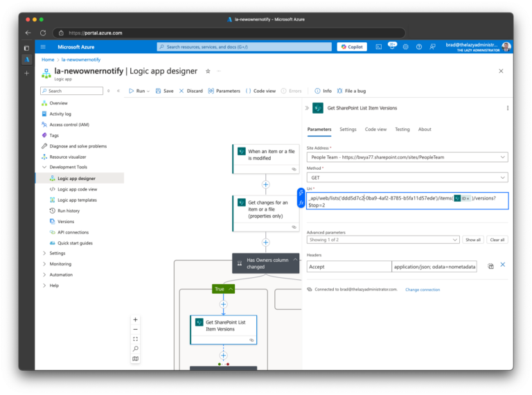Add a step below Get SharePoint List Item Versions
The width and height of the screenshot is (532, 395).
223,355
